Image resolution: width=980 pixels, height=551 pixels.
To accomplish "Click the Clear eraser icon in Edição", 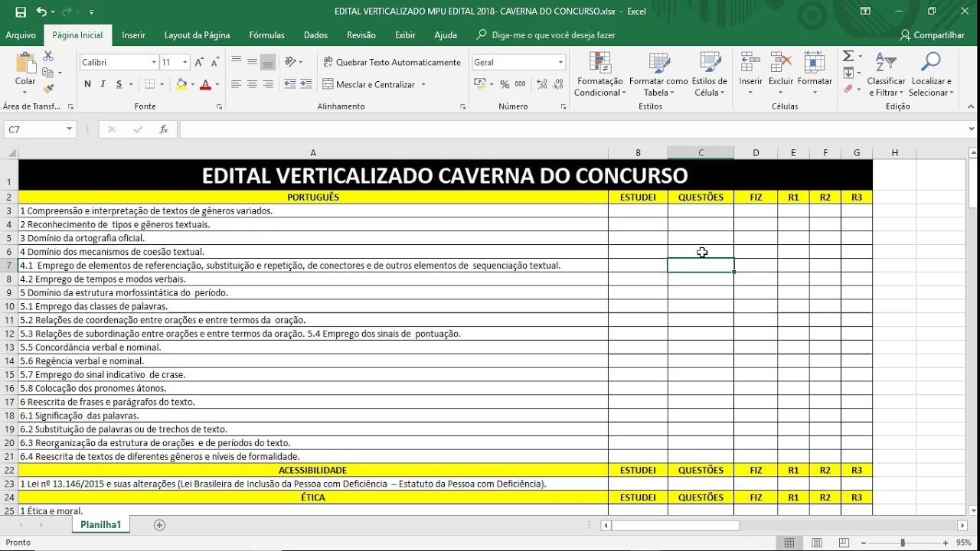I will click(x=848, y=89).
